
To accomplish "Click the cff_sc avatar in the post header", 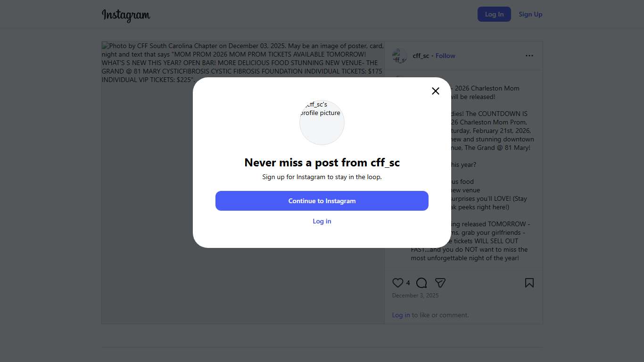I will (399, 56).
